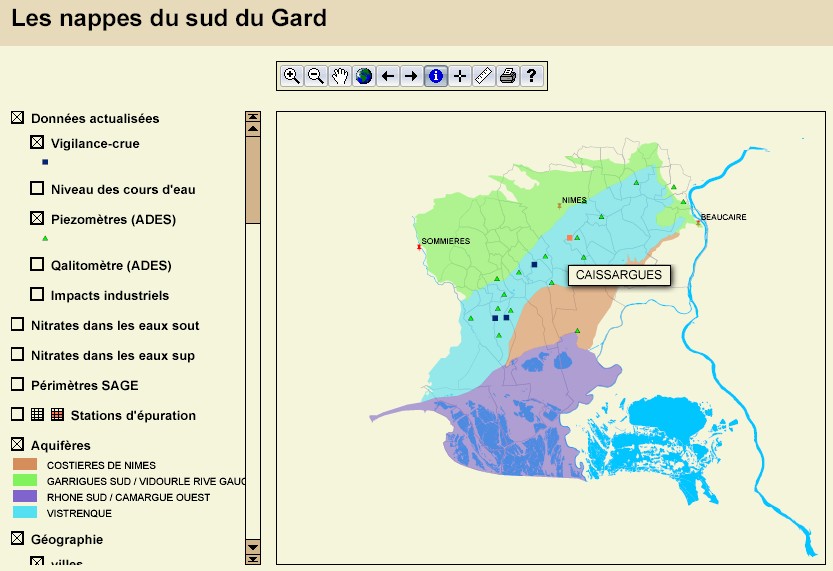Image resolution: width=833 pixels, height=571 pixels.
Task: Collapse the Géographie layer group
Action: (17, 539)
